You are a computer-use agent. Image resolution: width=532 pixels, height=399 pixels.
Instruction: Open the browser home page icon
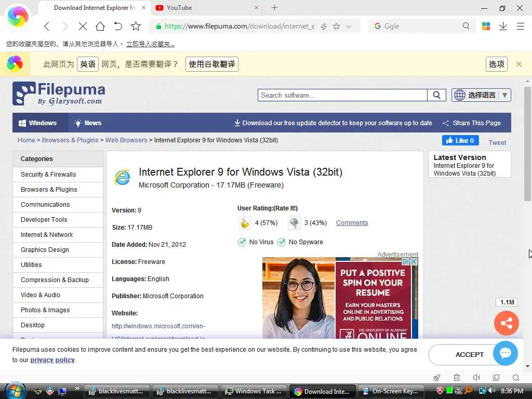click(100, 26)
